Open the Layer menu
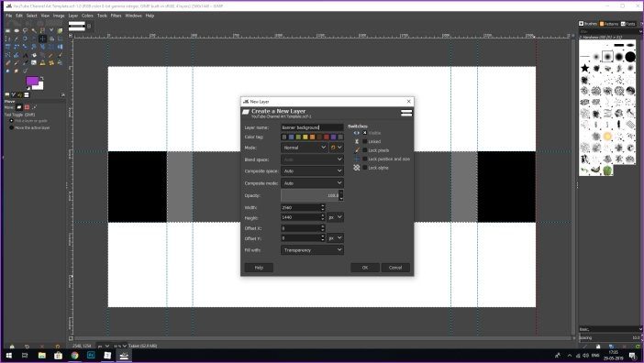 pos(73,16)
